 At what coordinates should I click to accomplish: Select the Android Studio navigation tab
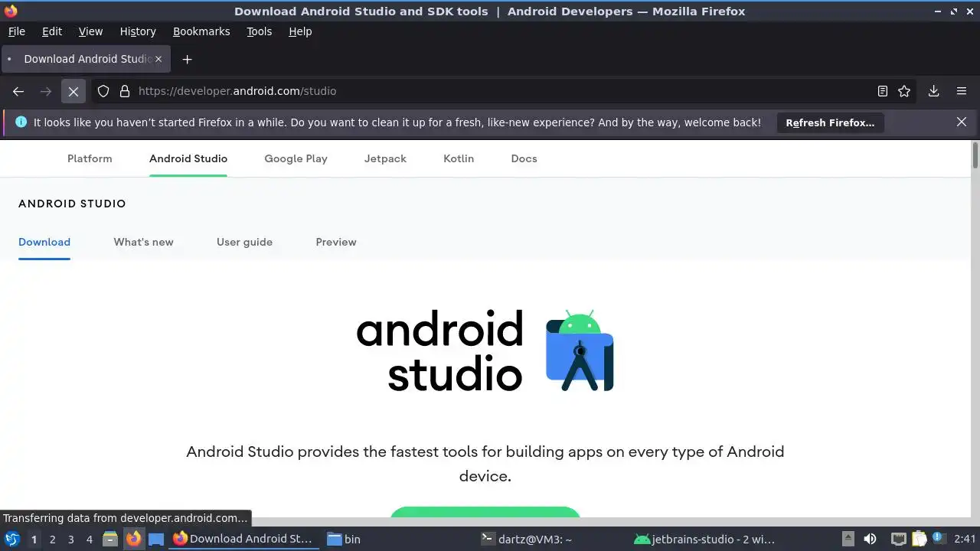pos(188,158)
